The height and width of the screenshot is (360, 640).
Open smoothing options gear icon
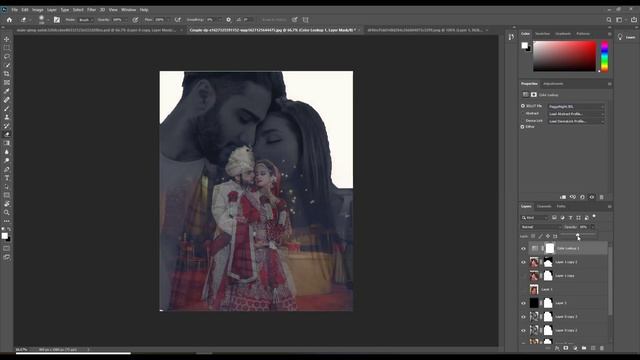[x=228, y=20]
